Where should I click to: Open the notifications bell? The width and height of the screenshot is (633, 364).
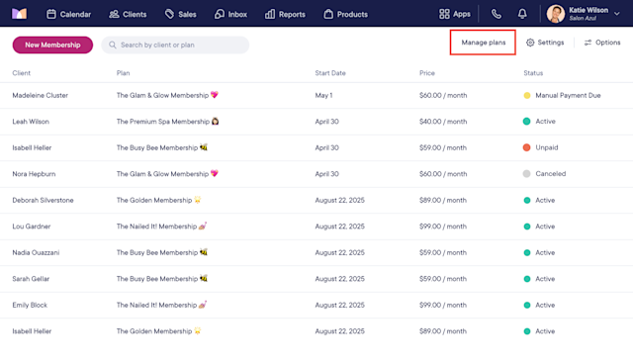[522, 14]
